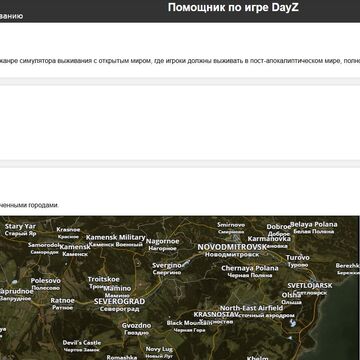Image resolution: width=360 pixels, height=360 pixels.
Task: Click the 'Olsha' village label
Action: click(x=291, y=295)
